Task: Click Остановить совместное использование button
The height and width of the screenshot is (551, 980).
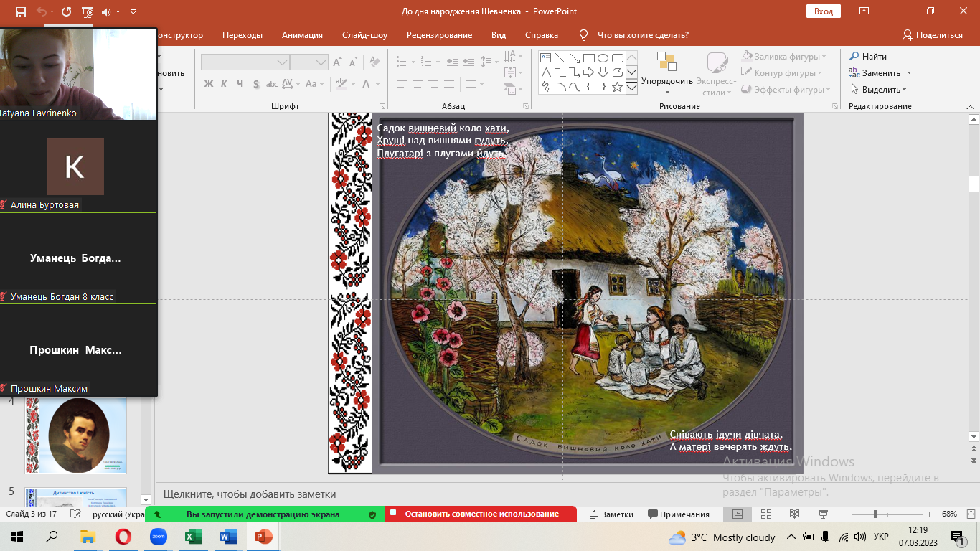Action: (481, 514)
